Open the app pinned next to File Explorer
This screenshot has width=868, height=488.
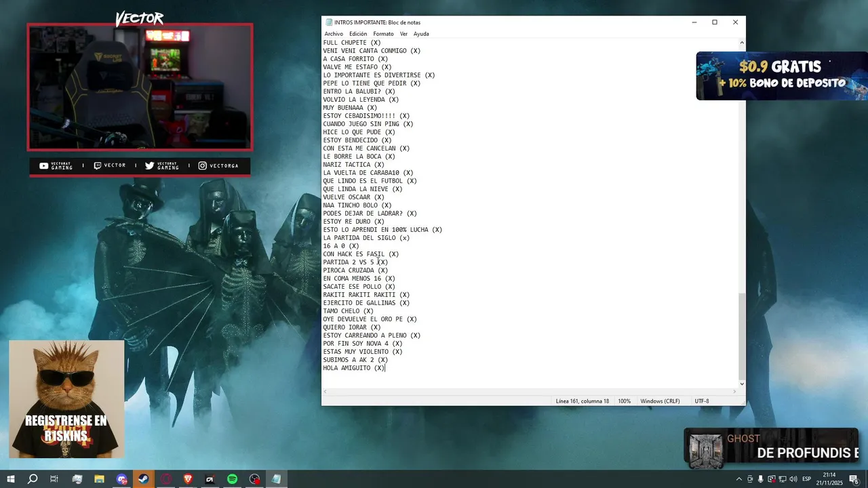[77, 479]
